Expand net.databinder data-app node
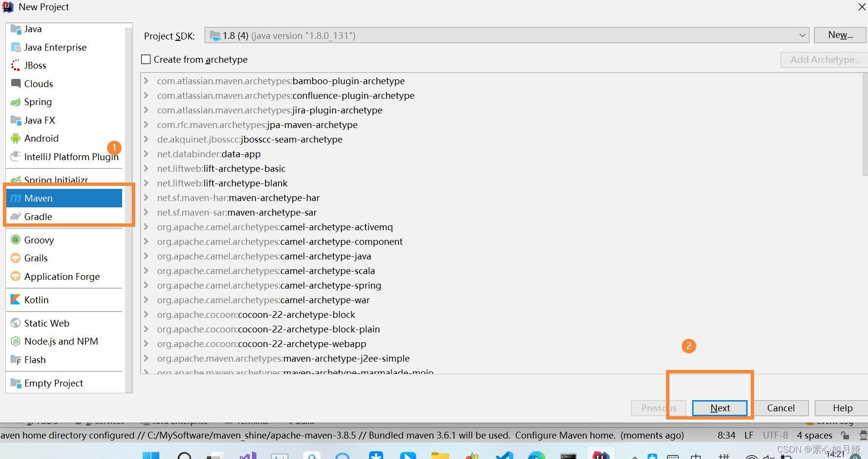Screen dimensions: 868x459 coord(146,154)
